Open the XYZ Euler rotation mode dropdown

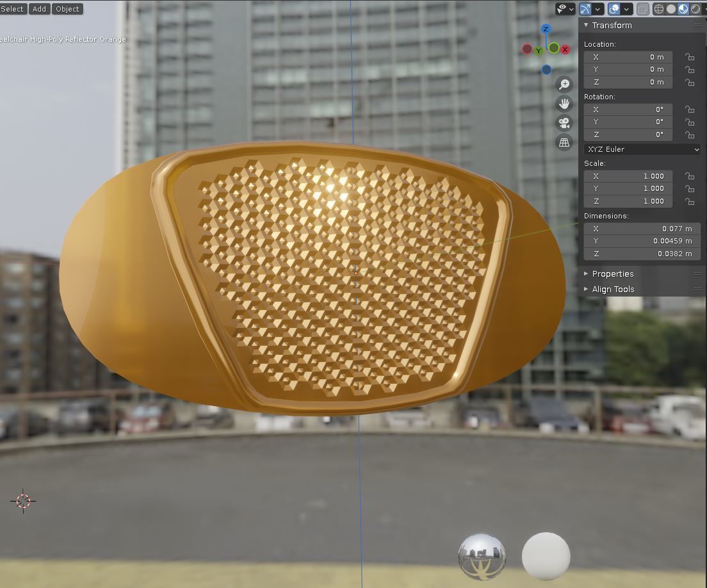pyautogui.click(x=642, y=149)
